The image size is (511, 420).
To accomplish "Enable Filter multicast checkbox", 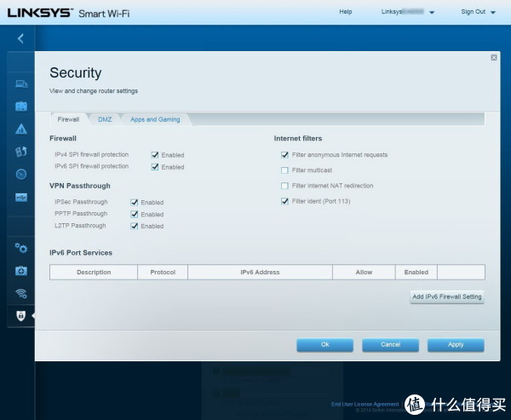I will [x=284, y=170].
